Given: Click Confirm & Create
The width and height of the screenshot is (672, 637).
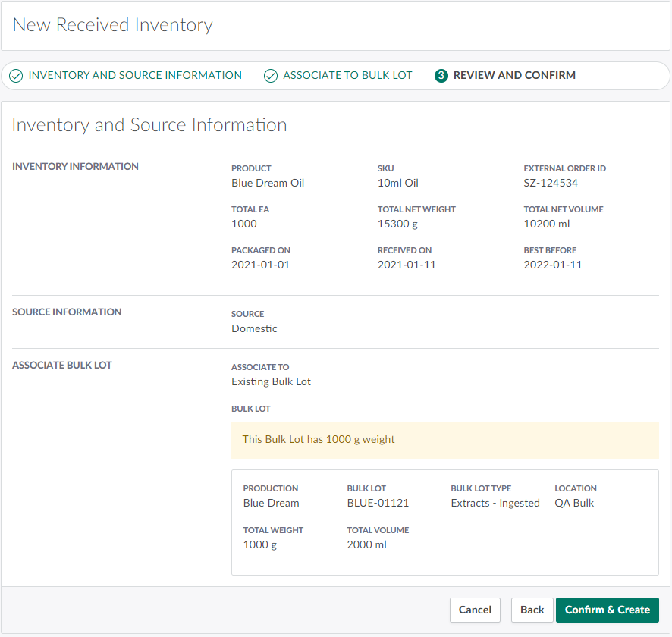Looking at the screenshot, I should (x=607, y=610).
